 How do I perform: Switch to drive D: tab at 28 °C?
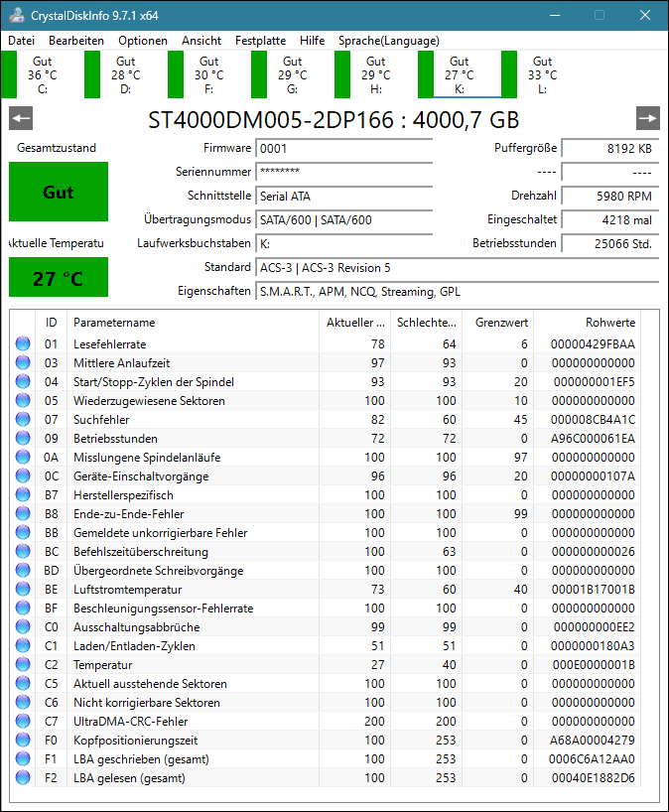point(125,74)
